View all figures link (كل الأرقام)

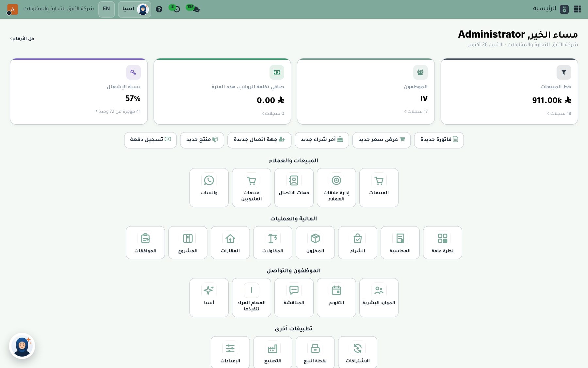22,39
